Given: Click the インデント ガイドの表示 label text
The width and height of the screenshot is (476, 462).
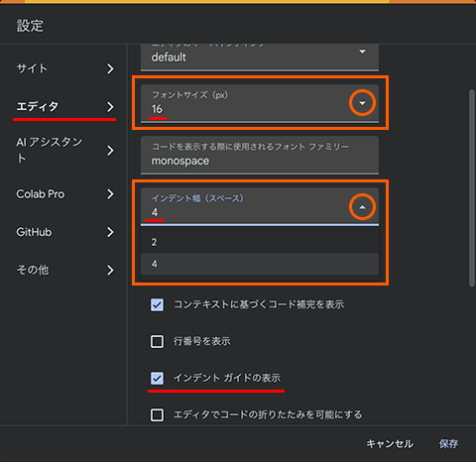Looking at the screenshot, I should (227, 378).
